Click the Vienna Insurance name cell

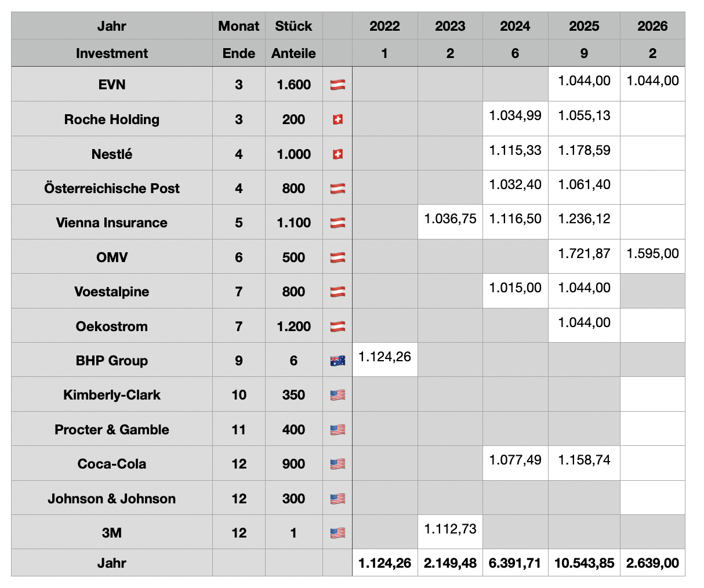[x=112, y=223]
